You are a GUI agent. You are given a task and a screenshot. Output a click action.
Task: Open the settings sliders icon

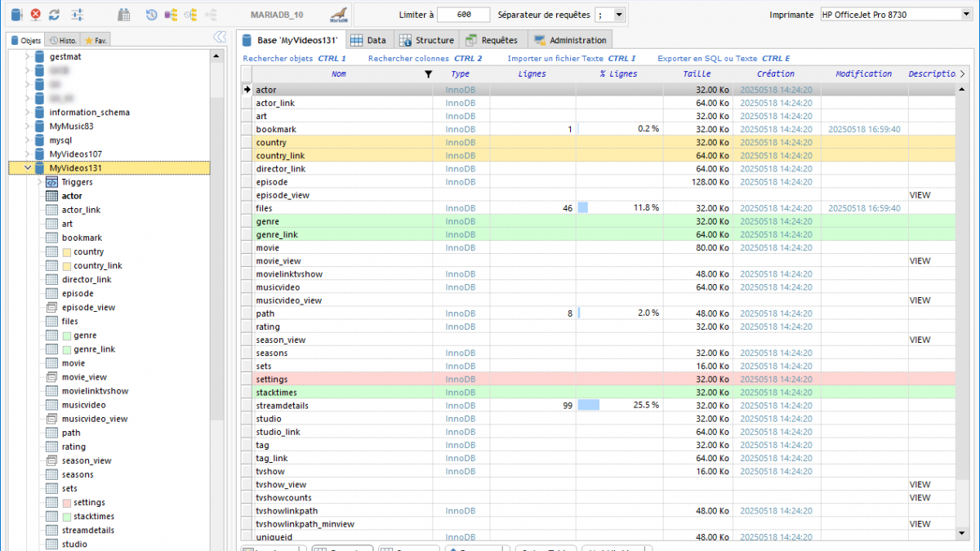(x=78, y=15)
